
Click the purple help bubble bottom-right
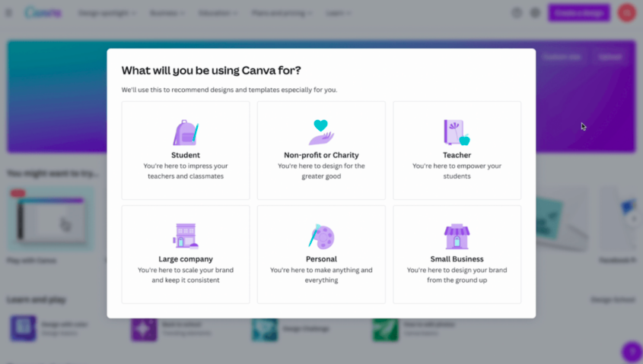pos(632,352)
